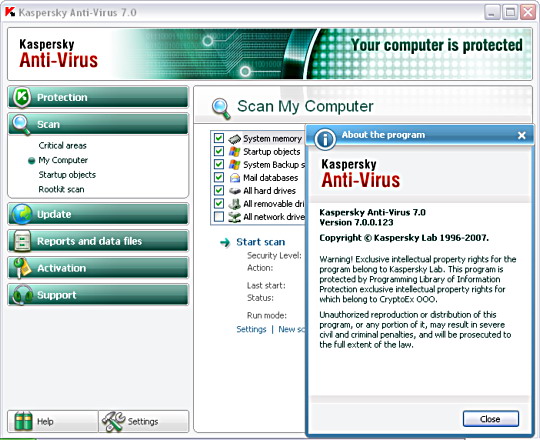This screenshot has height=440, width=540.
Task: Select Rootkit scan task
Action: tap(61, 189)
